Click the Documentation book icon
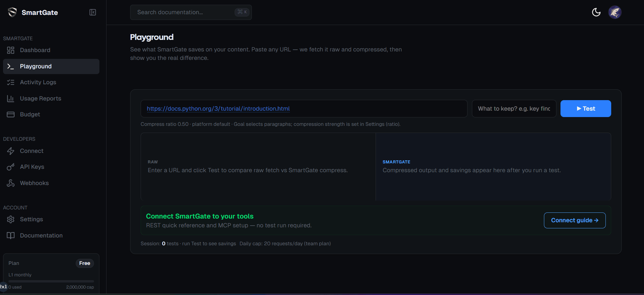Viewport: 644px width, 295px height. coord(11,235)
